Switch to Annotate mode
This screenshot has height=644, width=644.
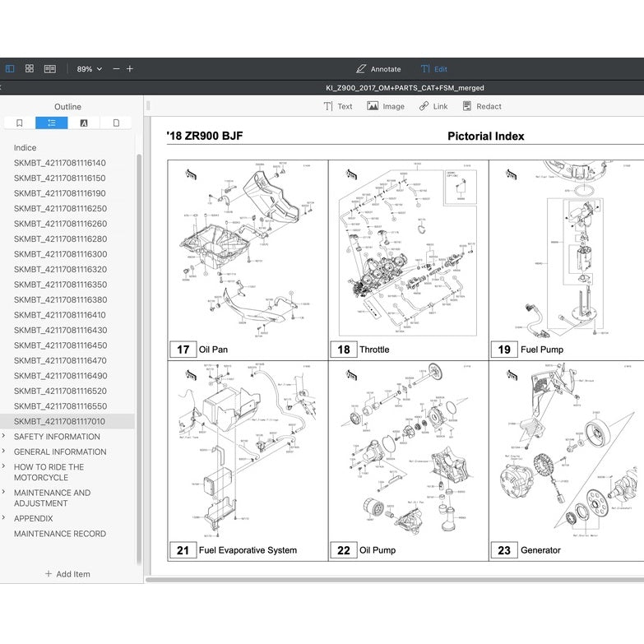378,69
